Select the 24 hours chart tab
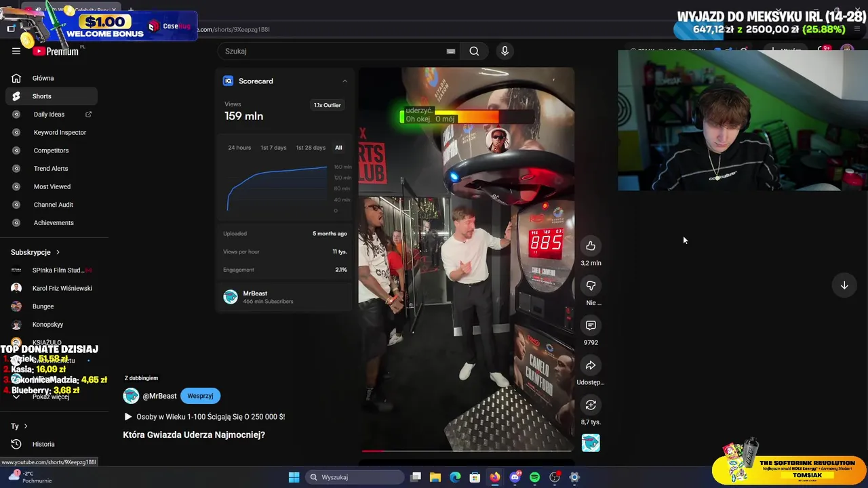This screenshot has width=868, height=488. pos(239,148)
